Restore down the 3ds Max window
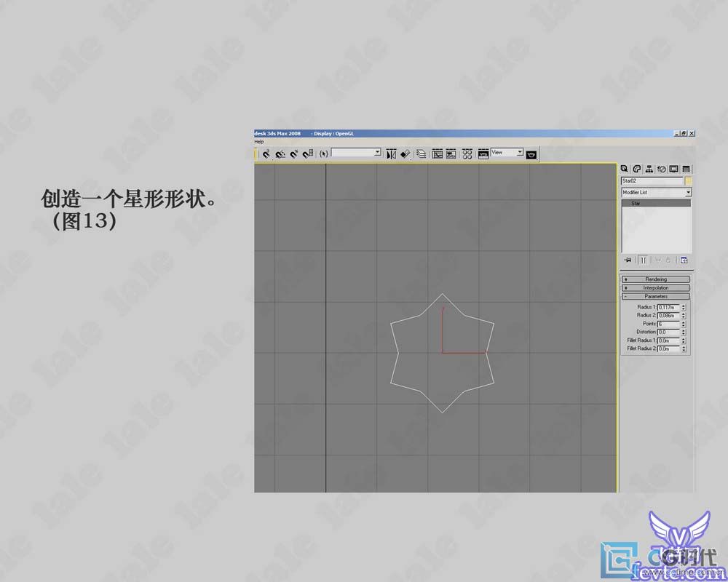This screenshot has height=582, width=728. tap(684, 134)
